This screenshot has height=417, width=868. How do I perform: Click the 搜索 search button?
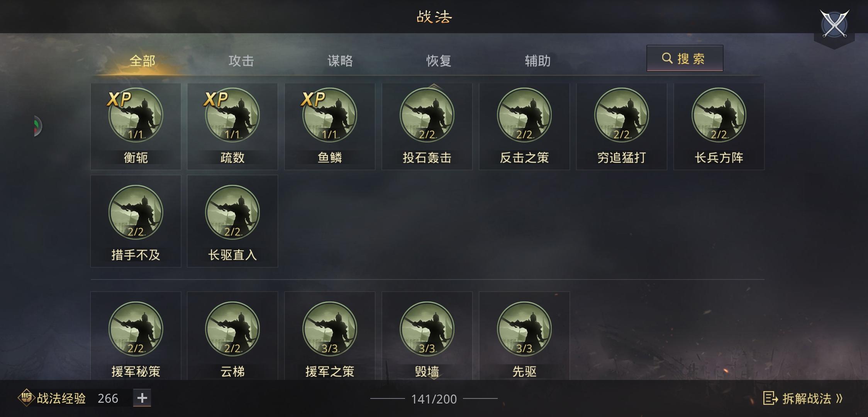(x=685, y=58)
